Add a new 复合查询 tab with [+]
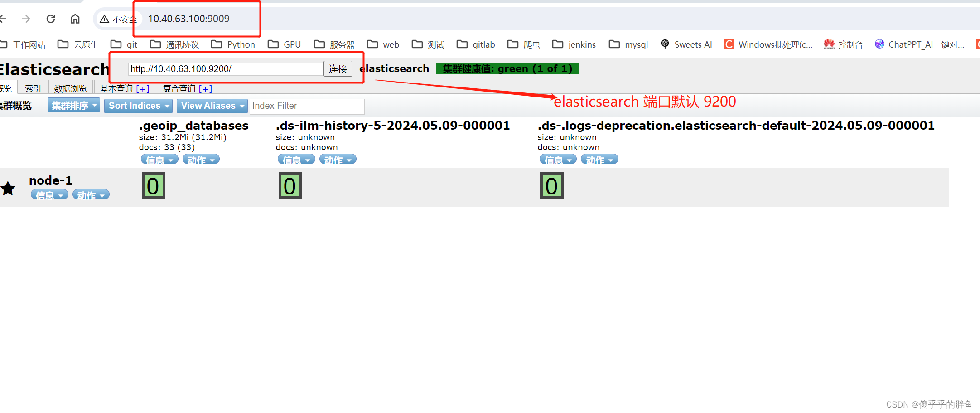Viewport: 980px width, 413px height. pos(205,89)
